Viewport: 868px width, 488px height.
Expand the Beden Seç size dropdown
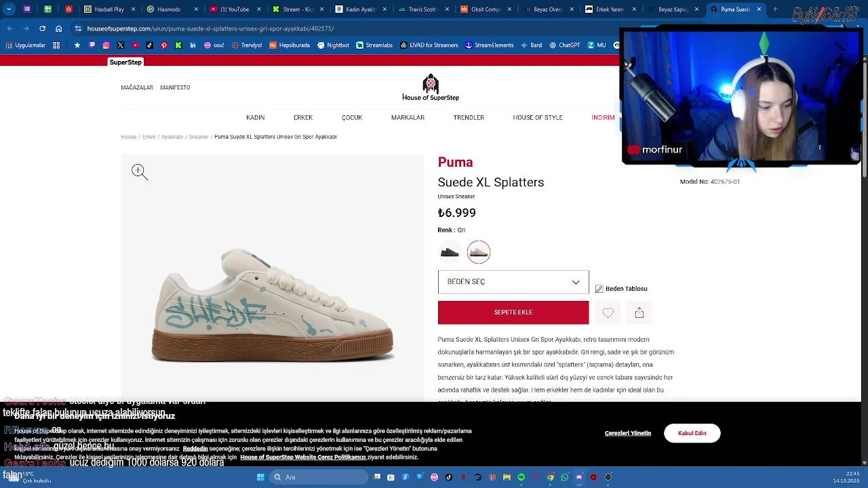click(513, 282)
